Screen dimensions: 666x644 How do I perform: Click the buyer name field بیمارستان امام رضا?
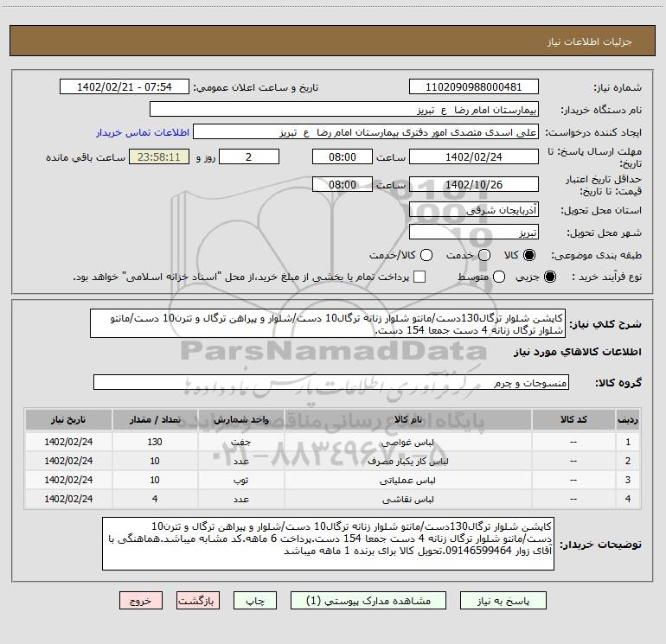click(344, 110)
